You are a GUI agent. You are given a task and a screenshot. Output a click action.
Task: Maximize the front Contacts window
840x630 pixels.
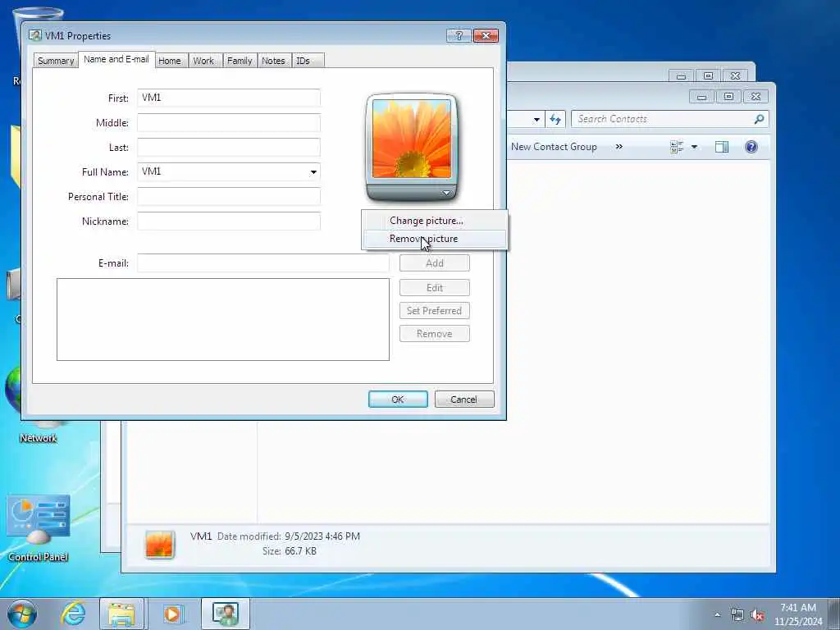click(x=728, y=97)
